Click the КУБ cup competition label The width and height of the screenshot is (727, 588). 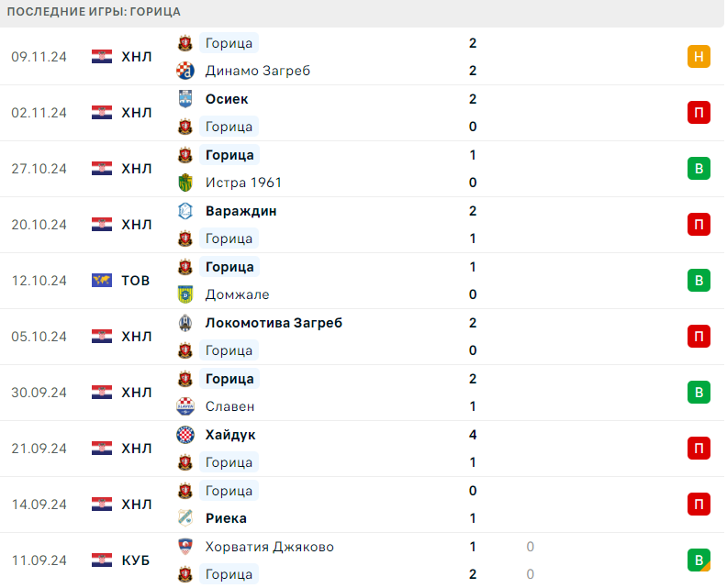click(136, 560)
